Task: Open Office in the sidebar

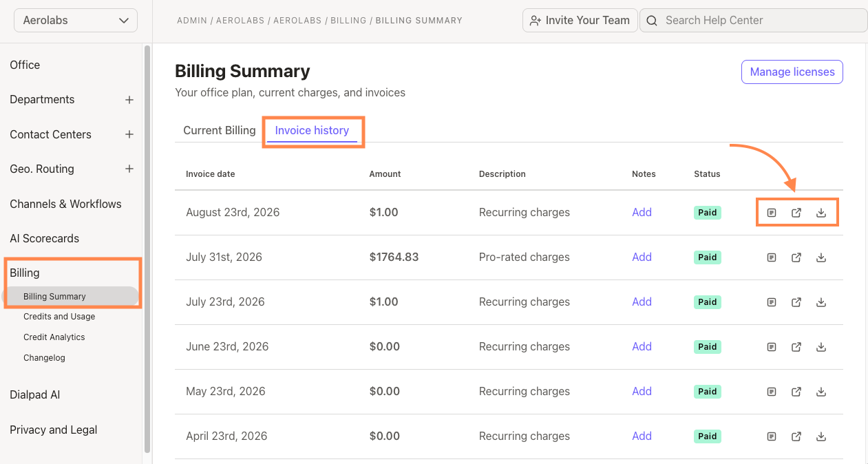Action: tap(25, 65)
